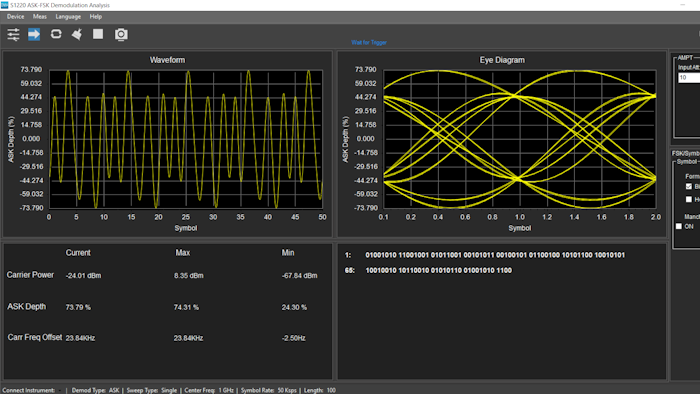Click the eye diagram plot trace area

tap(520, 139)
